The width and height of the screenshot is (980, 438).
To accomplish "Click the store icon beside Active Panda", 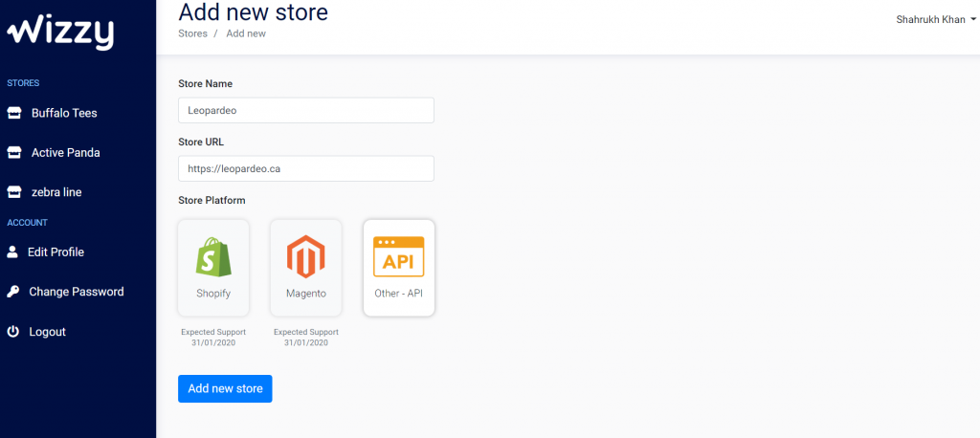I will tap(13, 152).
